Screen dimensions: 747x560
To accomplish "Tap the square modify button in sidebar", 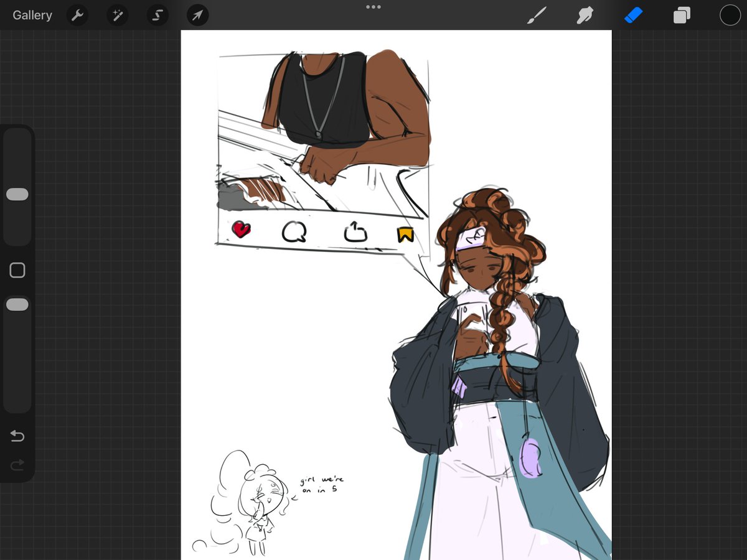I will coord(17,270).
